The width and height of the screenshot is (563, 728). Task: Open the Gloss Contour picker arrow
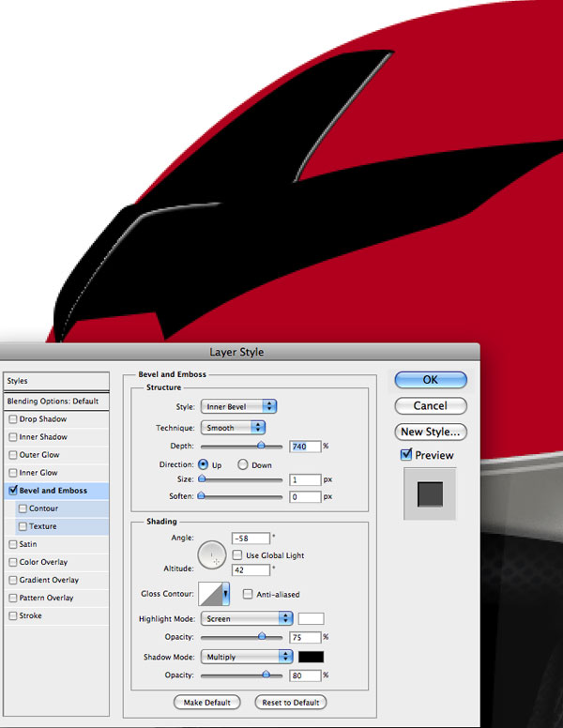225,594
